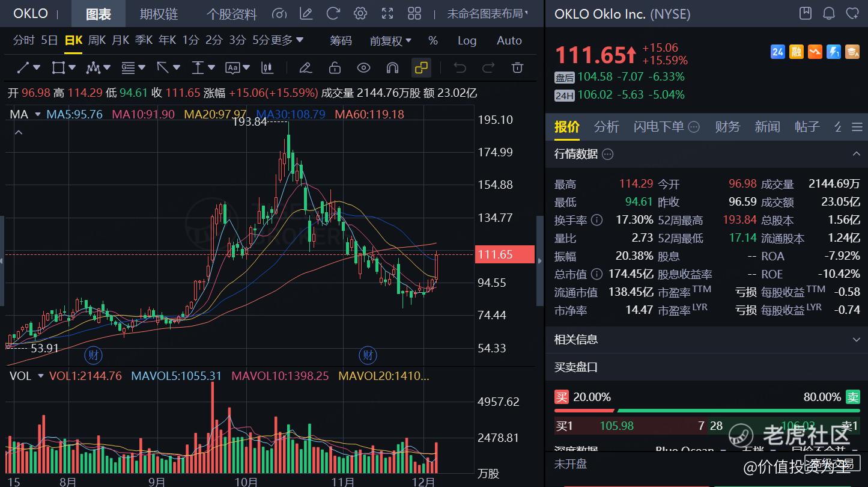Select the 年K yearly timeframe
The height and width of the screenshot is (487, 868).
pyautogui.click(x=167, y=40)
